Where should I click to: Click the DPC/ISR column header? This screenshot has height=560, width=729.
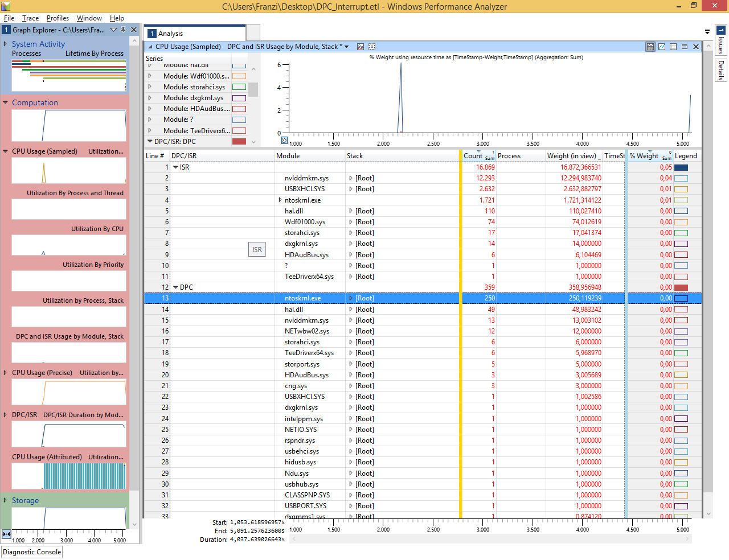[x=222, y=156]
